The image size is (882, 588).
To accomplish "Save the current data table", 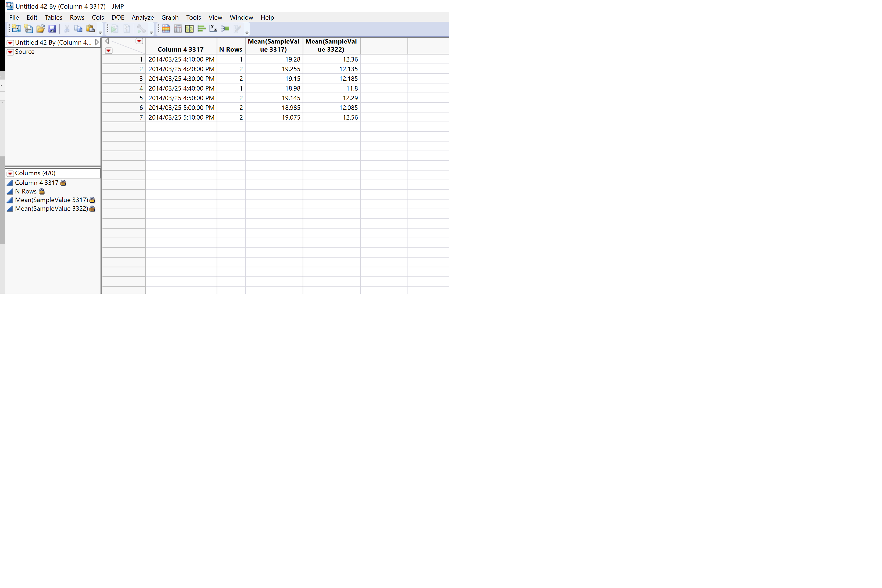I will pos(52,29).
